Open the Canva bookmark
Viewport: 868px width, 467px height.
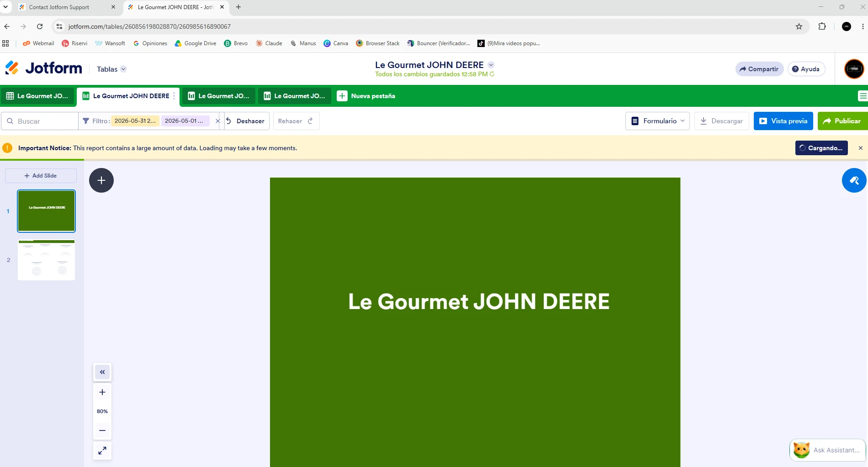tap(336, 43)
